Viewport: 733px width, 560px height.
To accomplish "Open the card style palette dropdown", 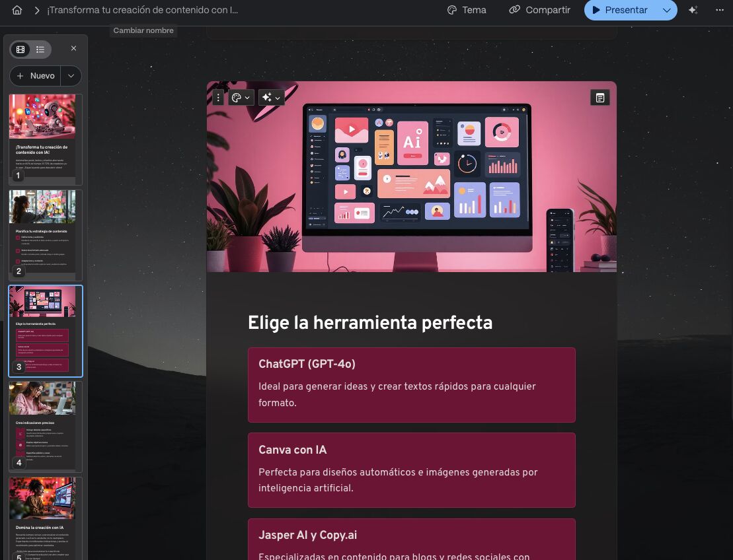I will (x=241, y=98).
